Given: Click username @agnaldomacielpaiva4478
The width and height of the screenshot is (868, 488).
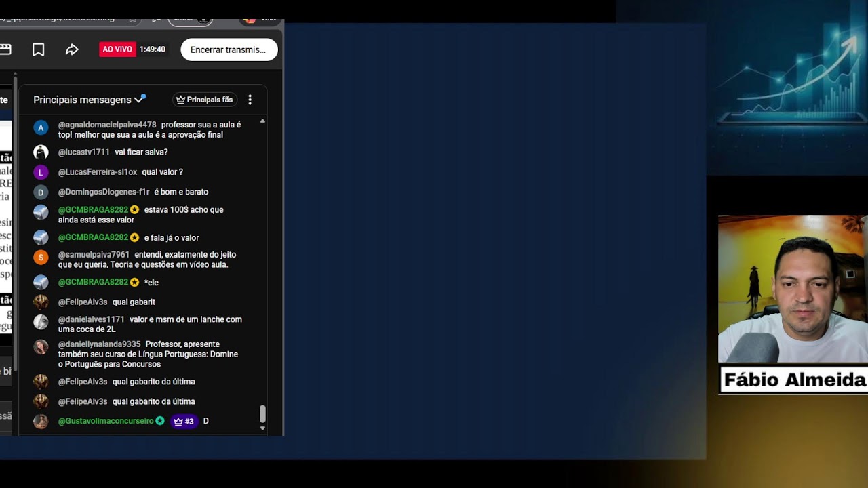Looking at the screenshot, I should point(107,125).
